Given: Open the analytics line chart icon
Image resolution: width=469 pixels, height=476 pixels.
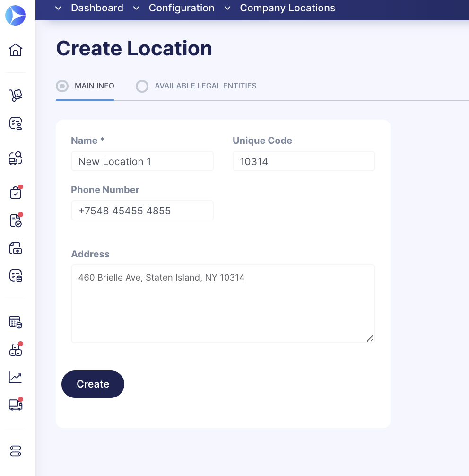Looking at the screenshot, I should pos(16,377).
